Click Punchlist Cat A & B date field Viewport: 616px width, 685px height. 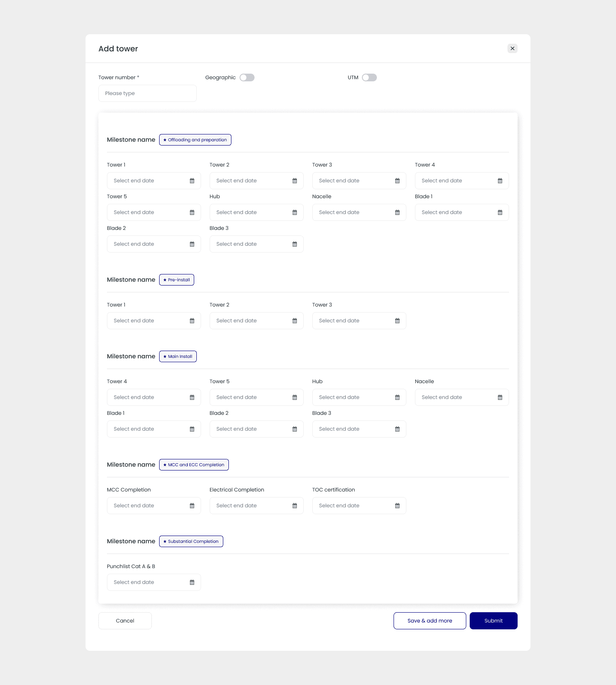coord(154,582)
